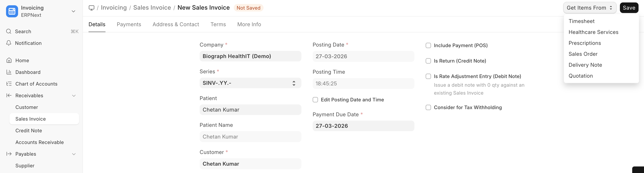Open the Series selector showing SINV-.YY.-
Screen dimensions: 644x173
click(250, 83)
